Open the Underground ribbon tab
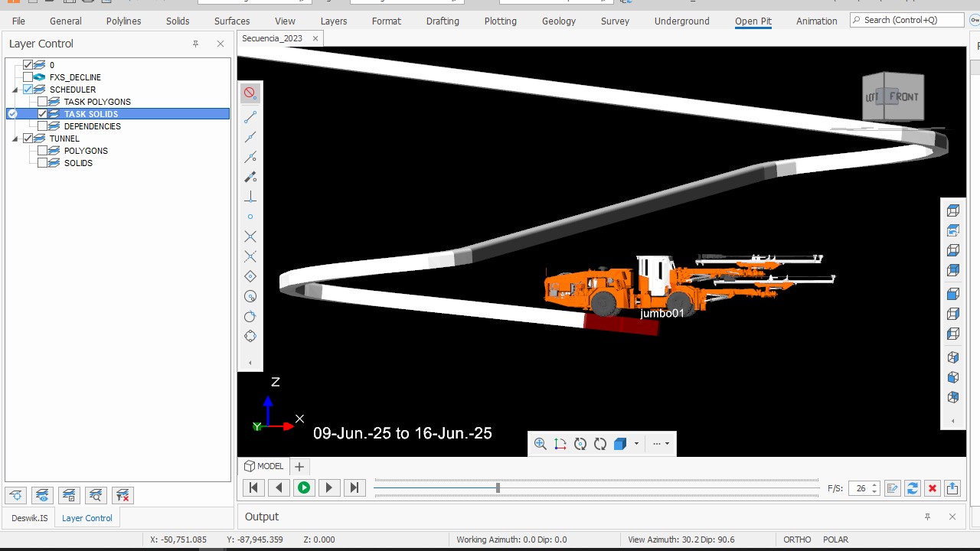 (681, 21)
